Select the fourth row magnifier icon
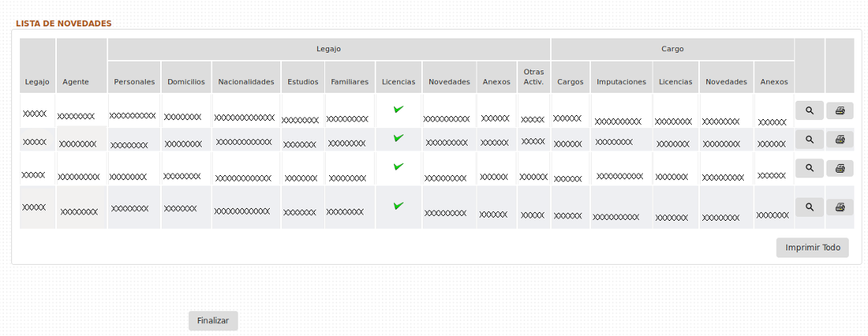This screenshot has width=868, height=336. click(809, 207)
